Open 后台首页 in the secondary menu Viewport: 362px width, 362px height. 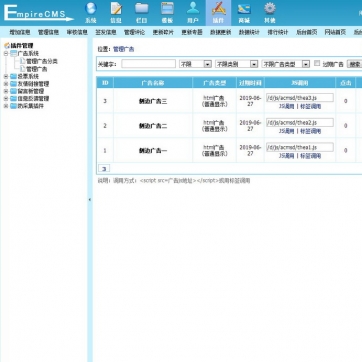click(x=306, y=32)
